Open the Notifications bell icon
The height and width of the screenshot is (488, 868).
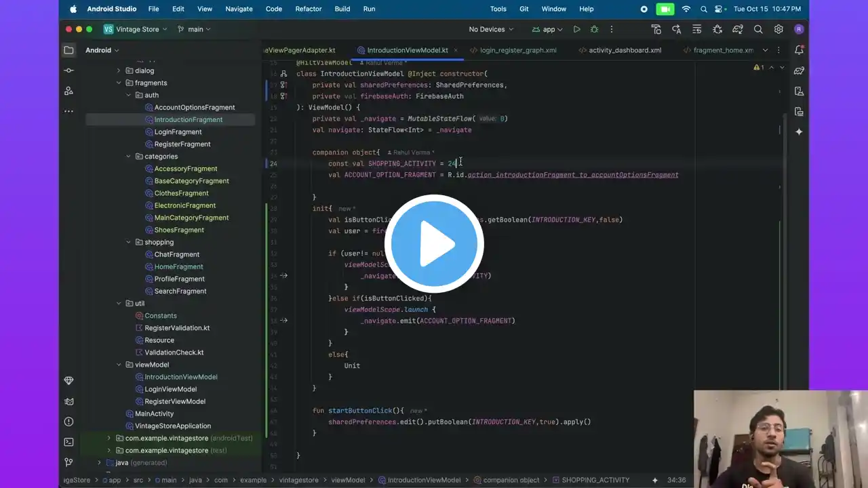799,50
